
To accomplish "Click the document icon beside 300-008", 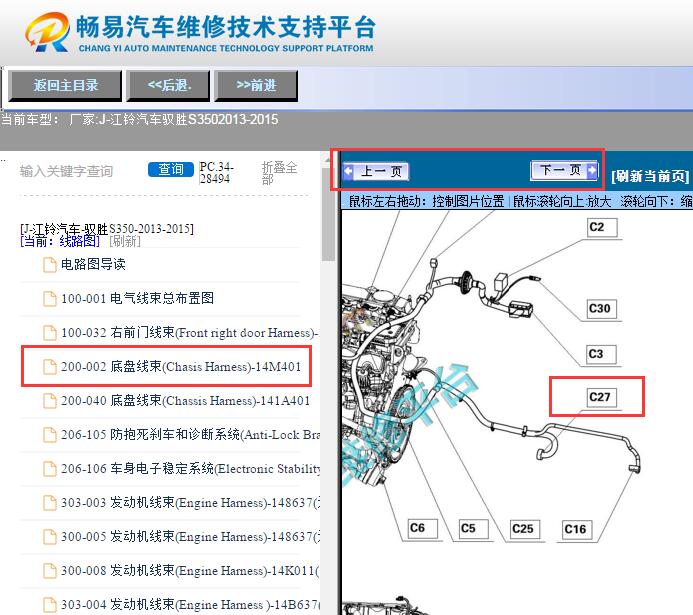I will [50, 571].
